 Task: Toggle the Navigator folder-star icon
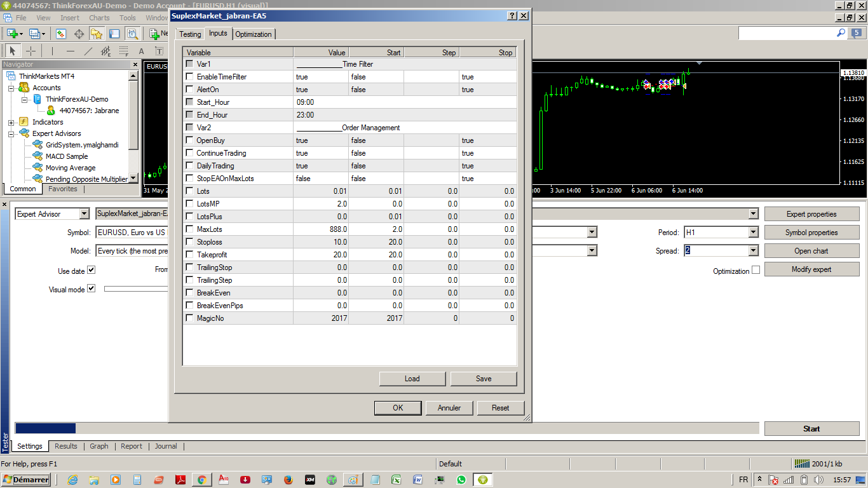[97, 34]
